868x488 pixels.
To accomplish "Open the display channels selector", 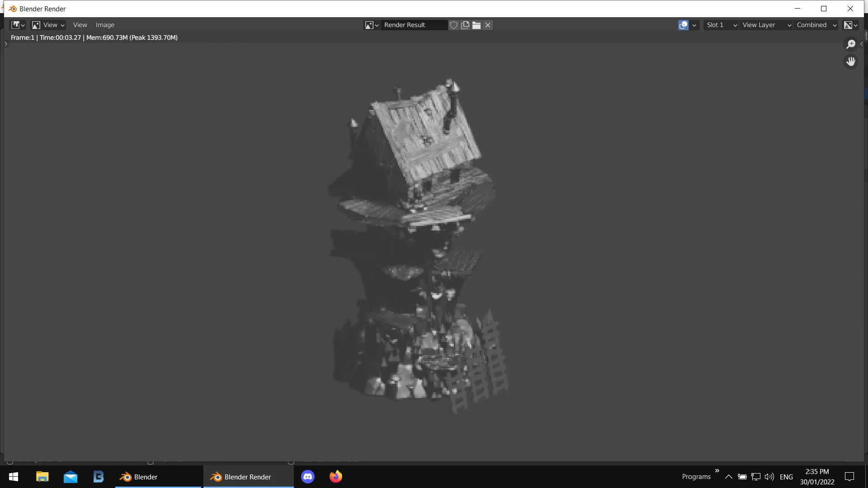I will click(851, 25).
